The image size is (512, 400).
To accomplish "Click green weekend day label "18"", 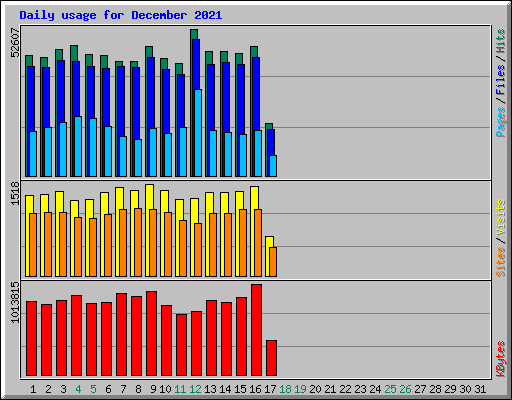I will point(285,389).
